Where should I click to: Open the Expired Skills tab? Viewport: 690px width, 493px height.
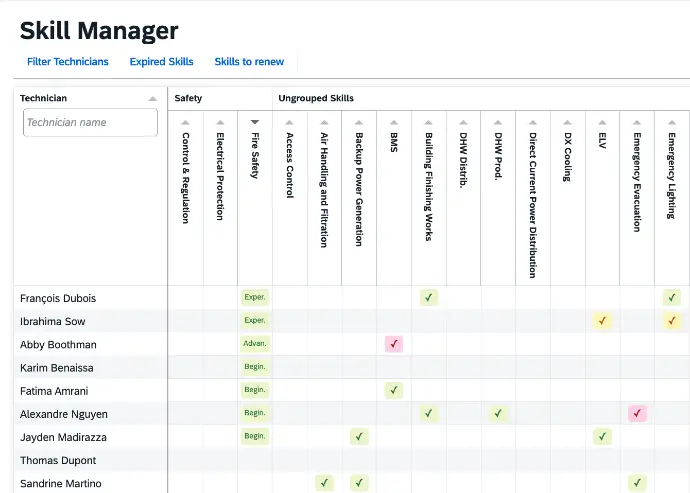(x=161, y=62)
